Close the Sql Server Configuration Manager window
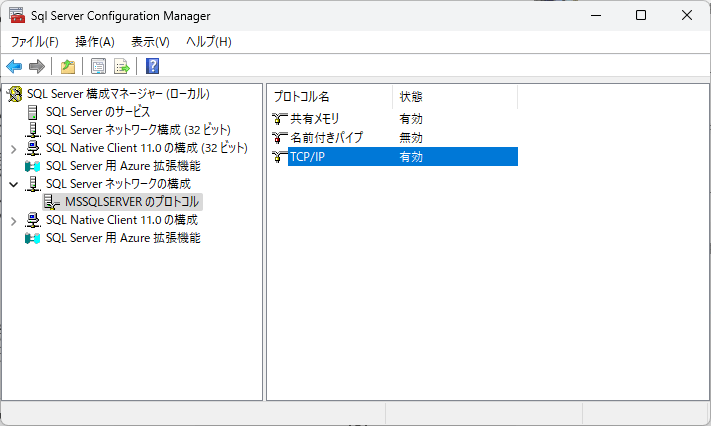 [x=687, y=15]
